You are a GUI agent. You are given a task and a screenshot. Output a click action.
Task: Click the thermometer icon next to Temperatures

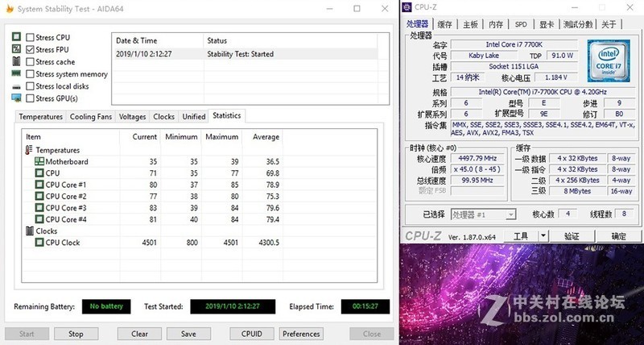pyautogui.click(x=29, y=150)
